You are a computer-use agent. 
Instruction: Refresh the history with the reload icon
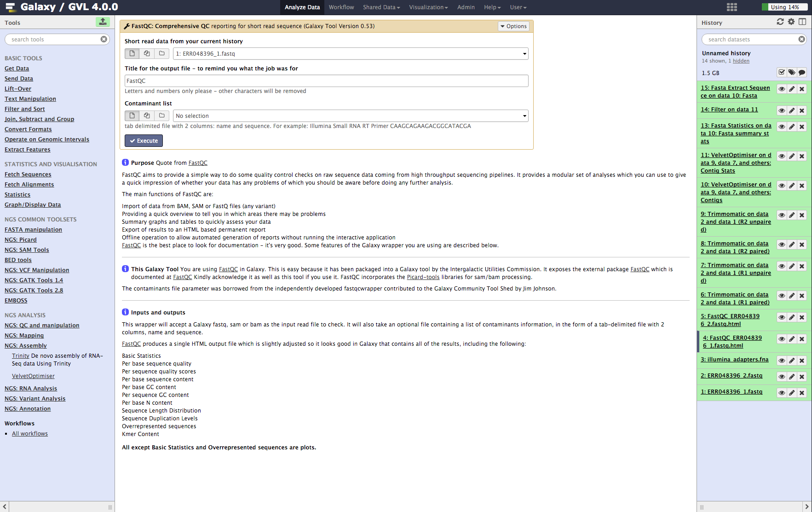click(780, 22)
